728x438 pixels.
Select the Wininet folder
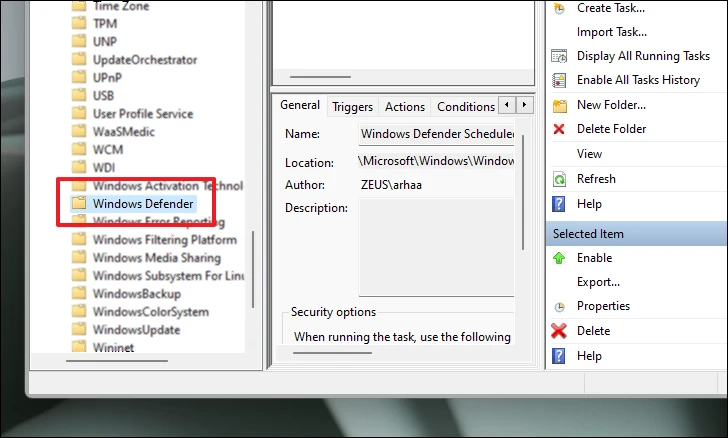[113, 347]
